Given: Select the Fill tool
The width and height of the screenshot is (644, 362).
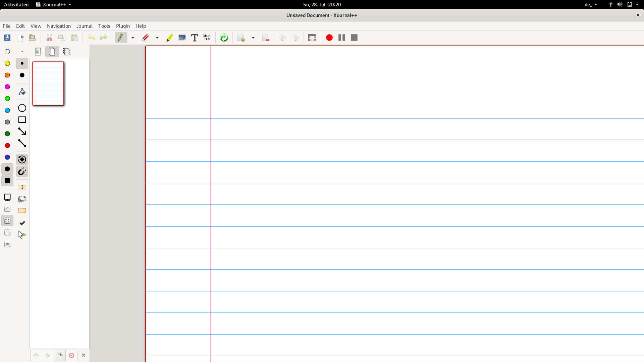Looking at the screenshot, I should click(x=22, y=91).
